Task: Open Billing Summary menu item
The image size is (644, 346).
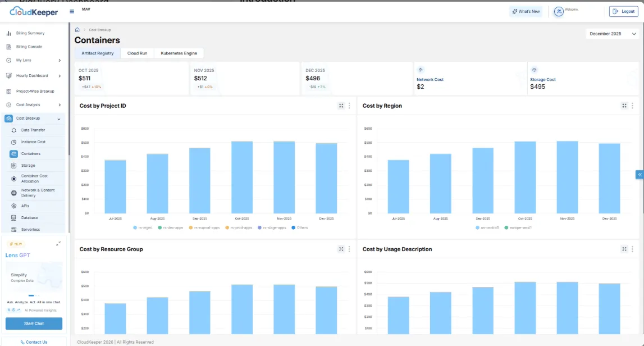Action: coord(34,33)
